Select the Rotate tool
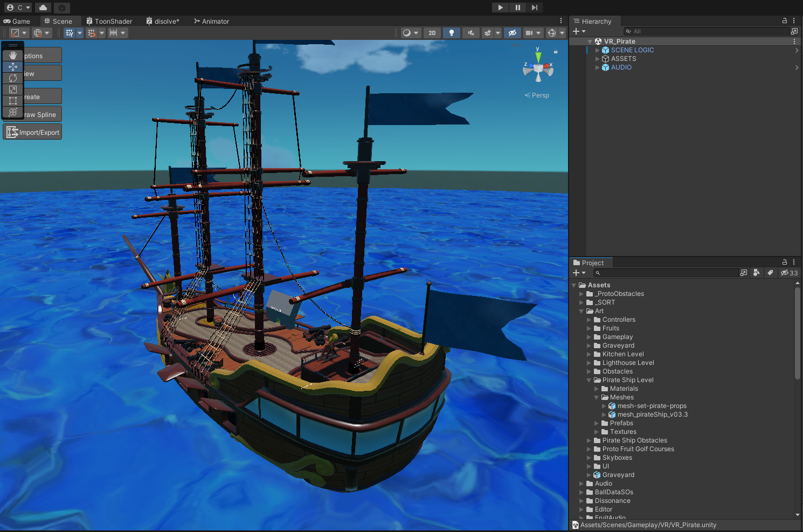 (x=13, y=78)
